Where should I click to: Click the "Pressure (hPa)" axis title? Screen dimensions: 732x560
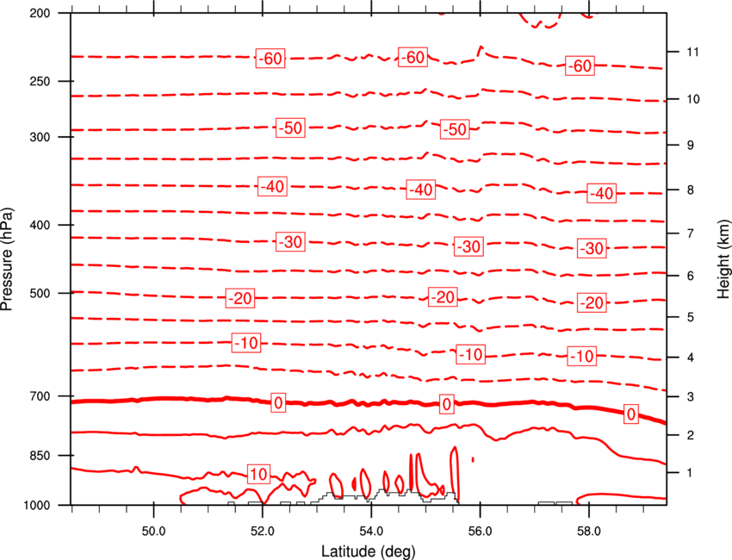[x=7, y=258]
